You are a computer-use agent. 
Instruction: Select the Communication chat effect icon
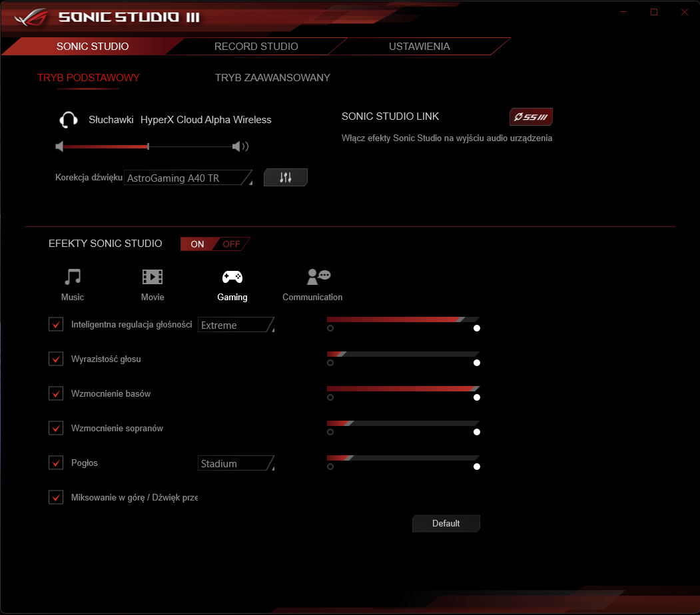pyautogui.click(x=318, y=277)
